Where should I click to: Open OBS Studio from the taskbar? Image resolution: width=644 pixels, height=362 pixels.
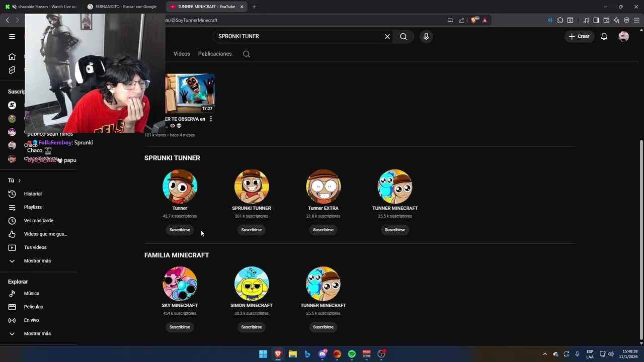(381, 354)
